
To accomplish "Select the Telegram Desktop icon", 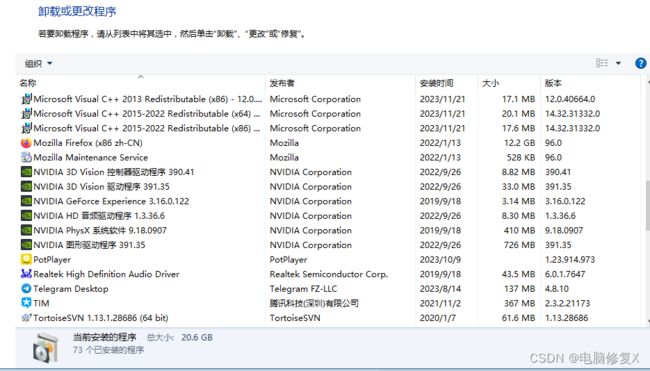I will [x=26, y=289].
